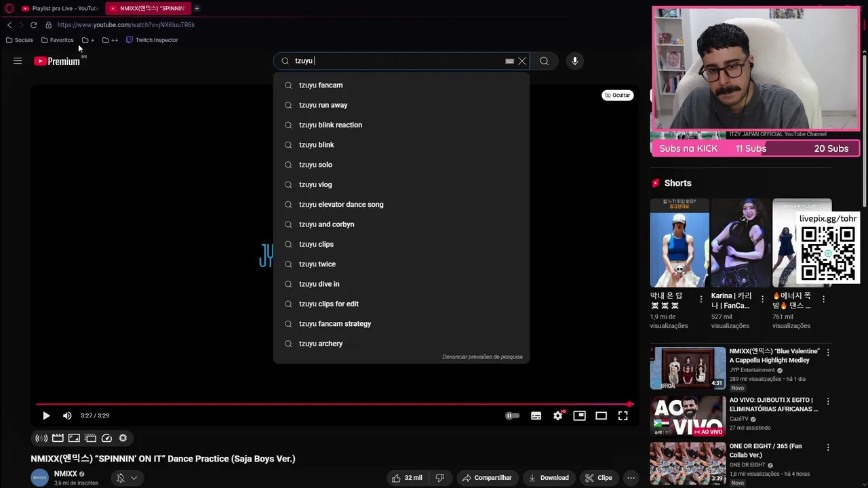Play the video
The image size is (868, 488).
pos(46,415)
